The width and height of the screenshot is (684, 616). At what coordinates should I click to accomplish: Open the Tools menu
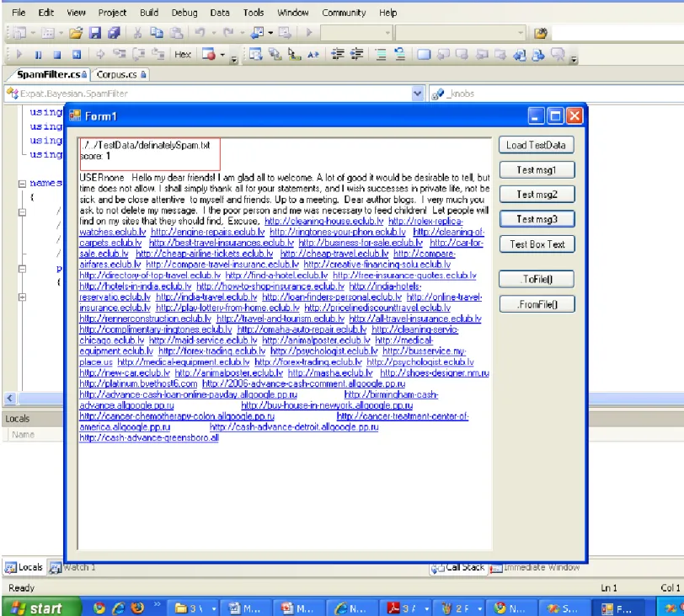click(254, 13)
